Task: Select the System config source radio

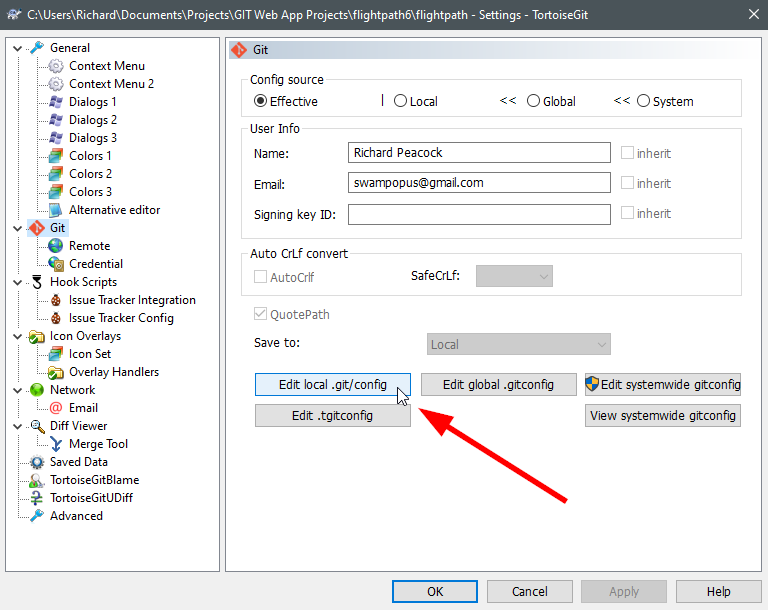Action: (x=643, y=101)
